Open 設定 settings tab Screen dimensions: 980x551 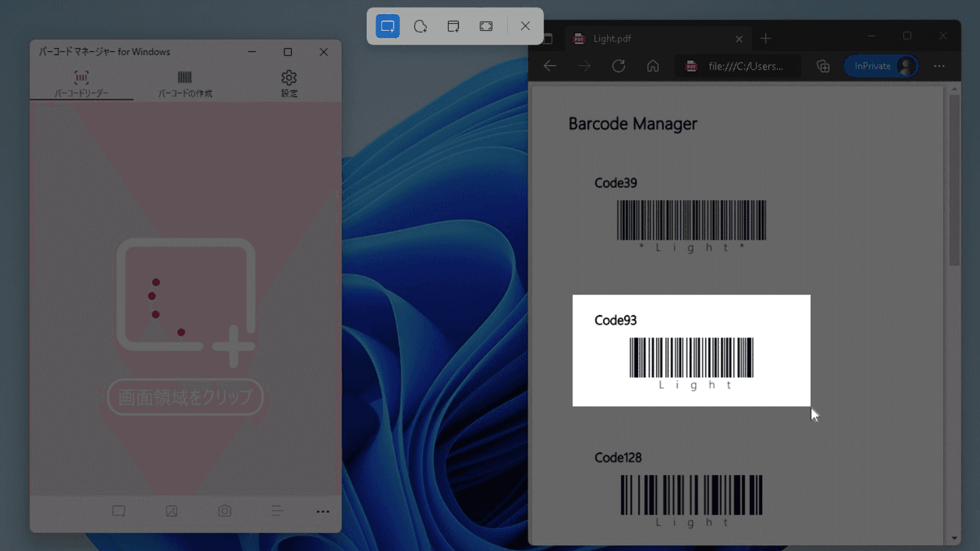[x=289, y=84]
